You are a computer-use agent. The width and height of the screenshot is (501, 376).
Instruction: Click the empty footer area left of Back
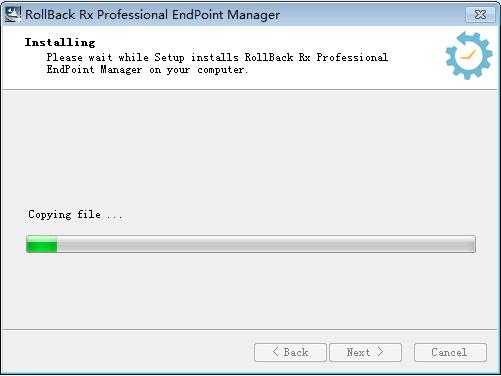click(127, 352)
